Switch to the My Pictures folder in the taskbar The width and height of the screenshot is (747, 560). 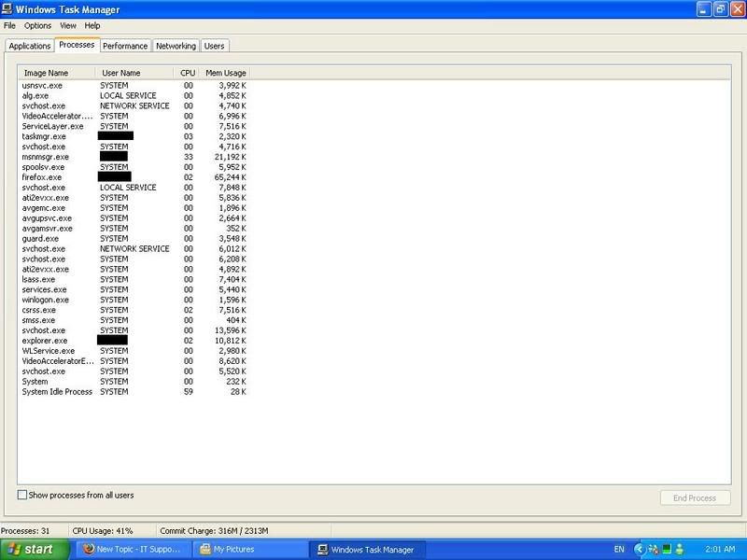[249, 550]
